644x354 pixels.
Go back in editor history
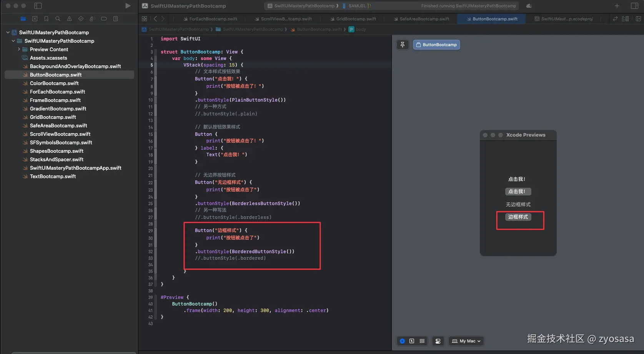tap(155, 18)
